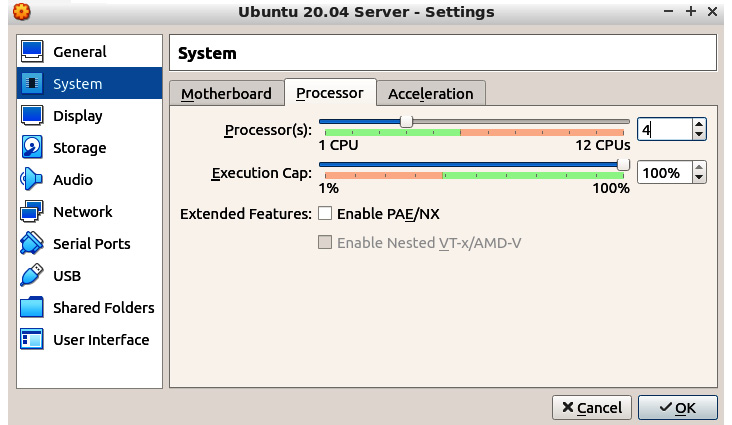Cancel the settings dialog
The height and width of the screenshot is (425, 732).
(592, 408)
